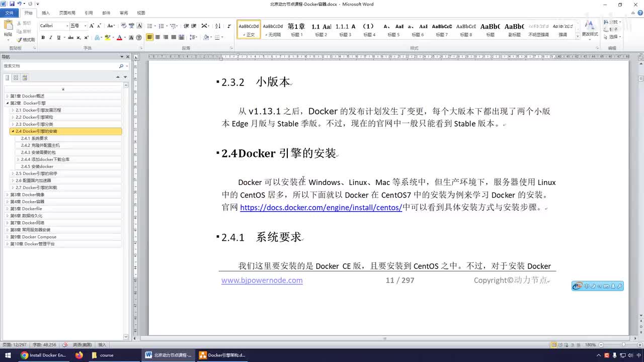Click the 搜索文档 search box
This screenshot has height=362, width=644.
pos(60,66)
